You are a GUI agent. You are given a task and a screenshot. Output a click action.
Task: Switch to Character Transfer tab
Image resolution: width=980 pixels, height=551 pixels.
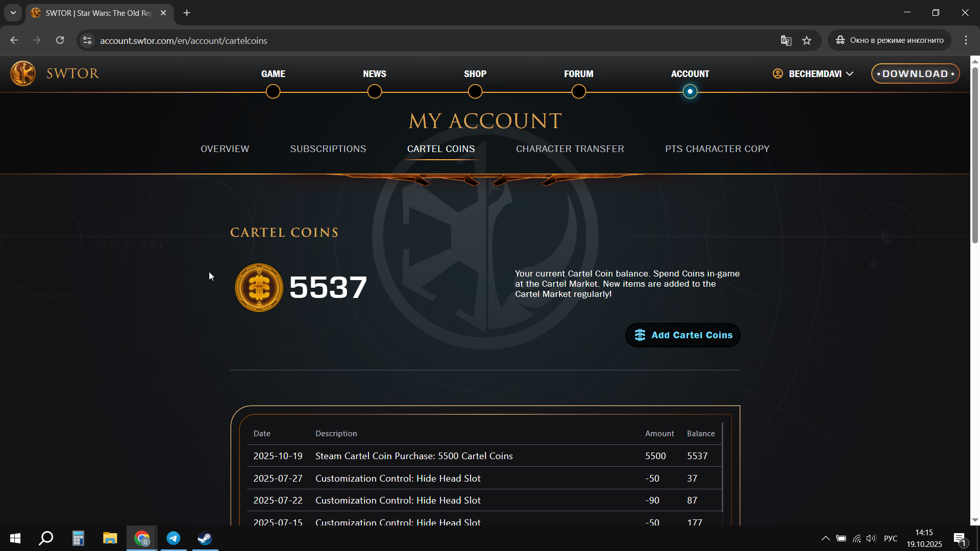point(570,149)
